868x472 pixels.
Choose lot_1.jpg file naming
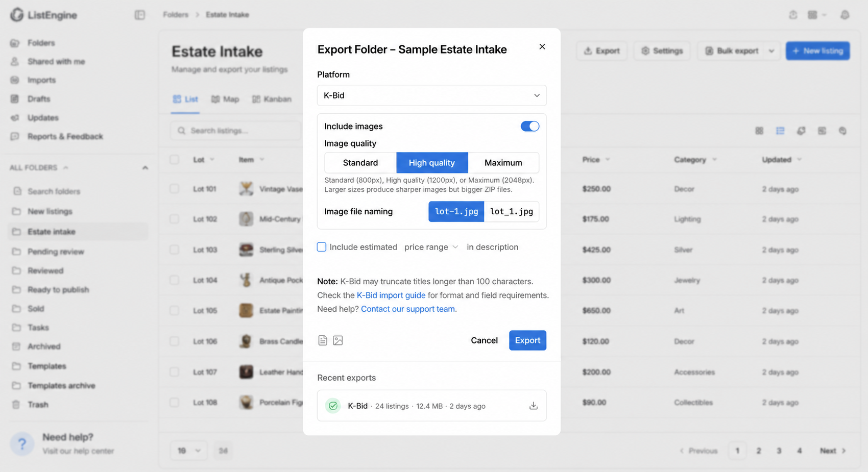pos(512,211)
